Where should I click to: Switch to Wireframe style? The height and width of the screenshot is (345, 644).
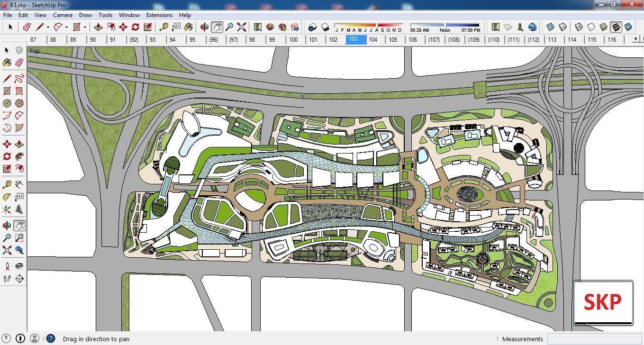point(579,27)
